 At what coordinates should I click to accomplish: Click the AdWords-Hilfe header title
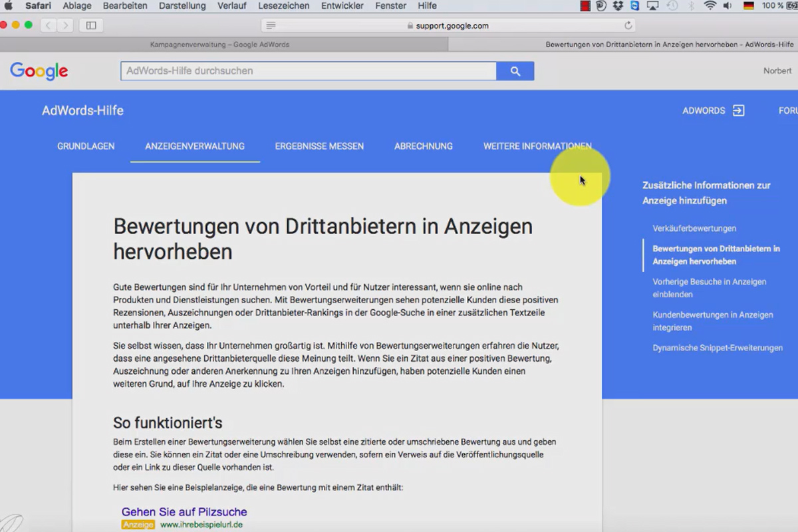click(x=82, y=111)
